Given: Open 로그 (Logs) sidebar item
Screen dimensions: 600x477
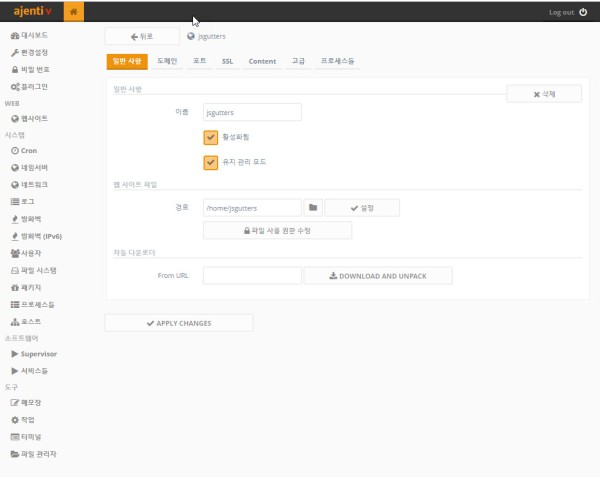Looking at the screenshot, I should pos(23,202).
